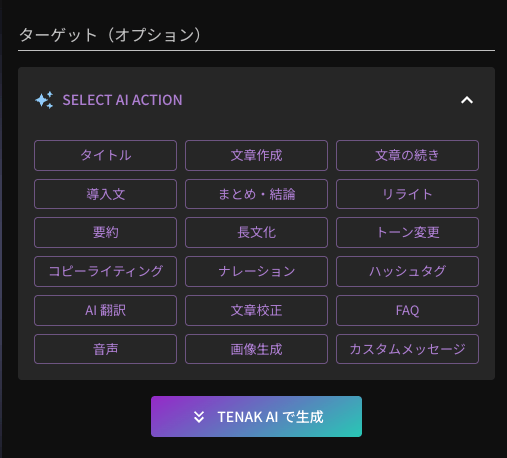The height and width of the screenshot is (458, 507).
Task: Choose the コピーライティング action
Action: click(x=105, y=271)
